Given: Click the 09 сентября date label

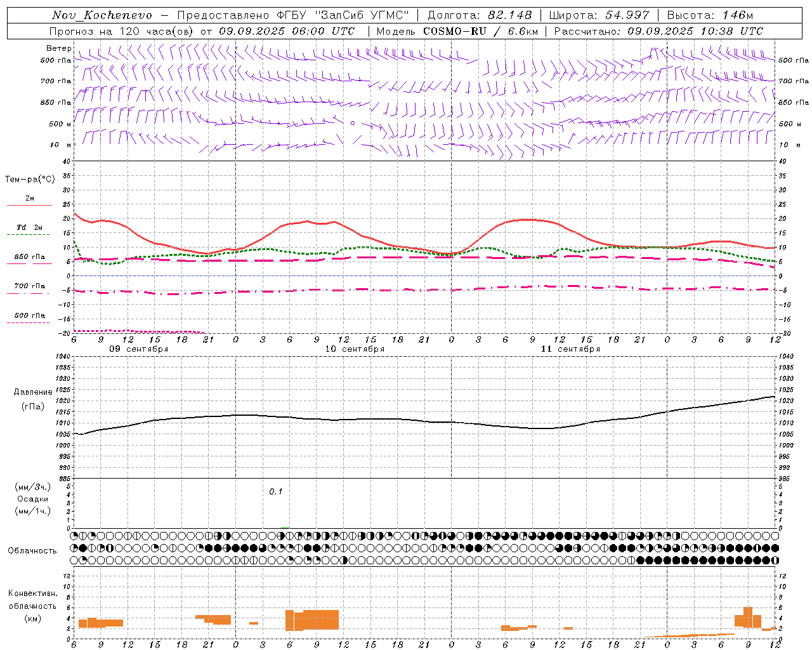Looking at the screenshot, I should (x=139, y=349).
